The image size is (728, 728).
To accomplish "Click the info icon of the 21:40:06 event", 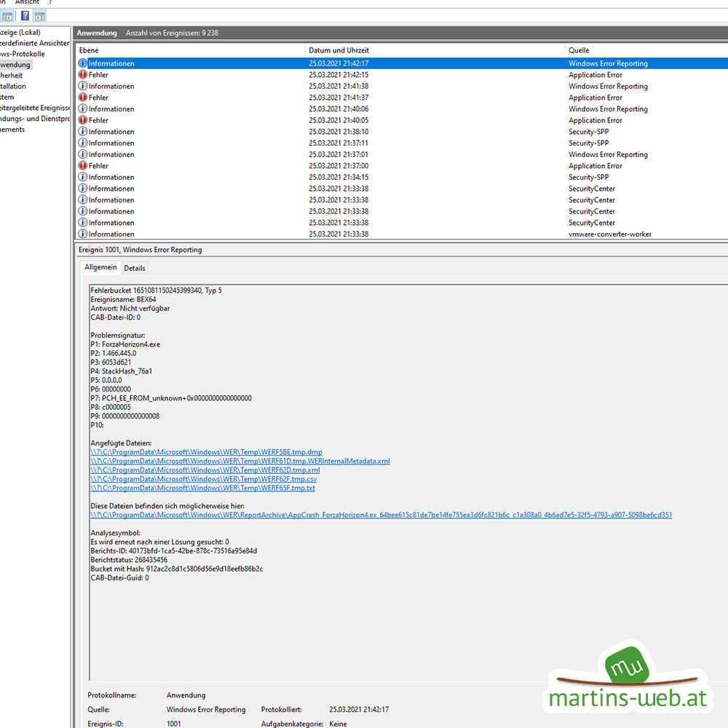I will click(83, 108).
